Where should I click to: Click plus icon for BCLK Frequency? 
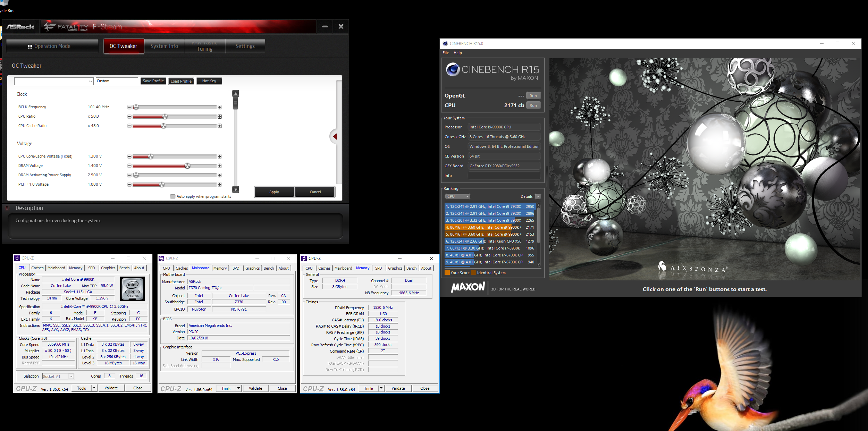click(220, 107)
